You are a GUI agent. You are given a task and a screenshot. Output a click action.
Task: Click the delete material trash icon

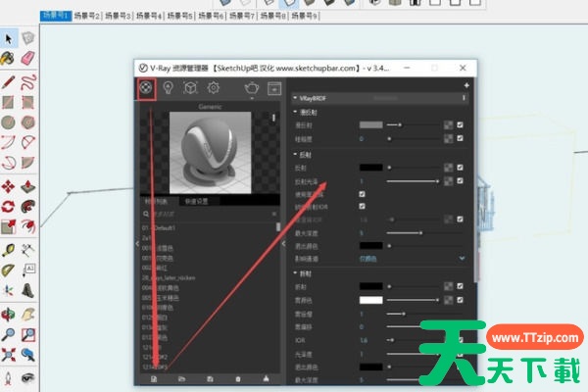click(238, 379)
